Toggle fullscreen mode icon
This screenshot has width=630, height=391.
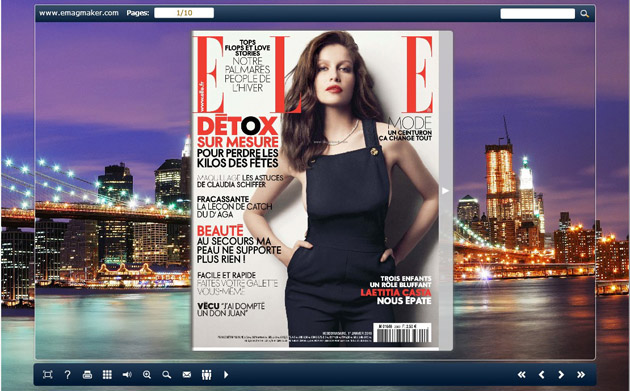click(47, 375)
